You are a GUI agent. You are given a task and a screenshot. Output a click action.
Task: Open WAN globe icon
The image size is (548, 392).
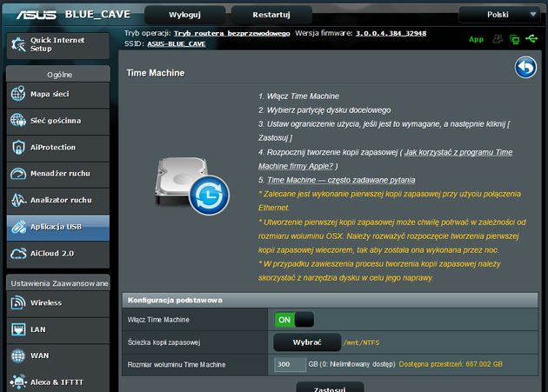[18, 355]
